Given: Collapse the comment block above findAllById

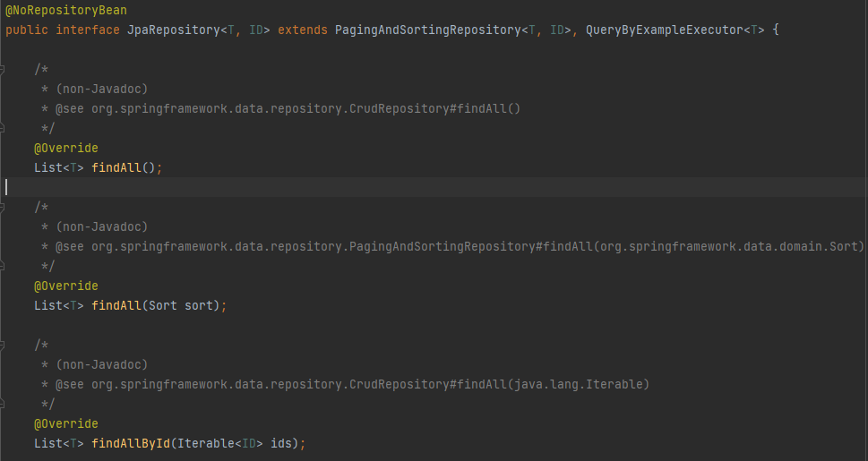Looking at the screenshot, I should coord(2,345).
